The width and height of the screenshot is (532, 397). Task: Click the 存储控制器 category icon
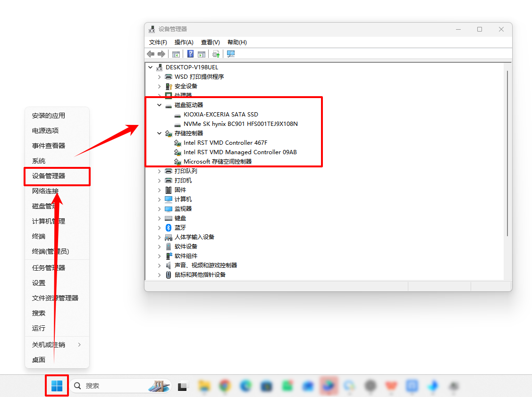(168, 133)
